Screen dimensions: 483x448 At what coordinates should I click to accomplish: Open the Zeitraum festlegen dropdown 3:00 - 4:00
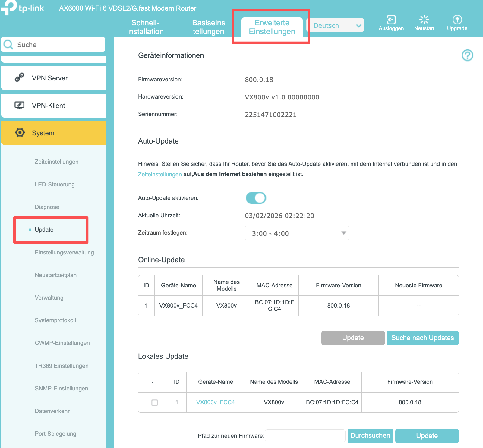[x=297, y=233]
